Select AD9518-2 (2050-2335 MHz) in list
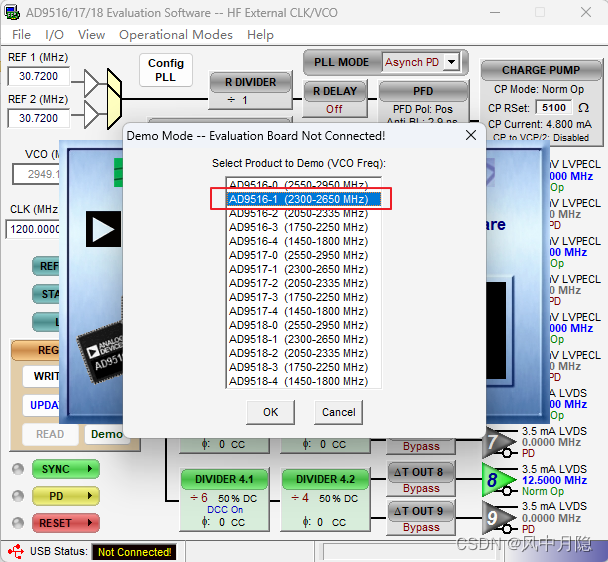608x562 pixels. pyautogui.click(x=304, y=353)
